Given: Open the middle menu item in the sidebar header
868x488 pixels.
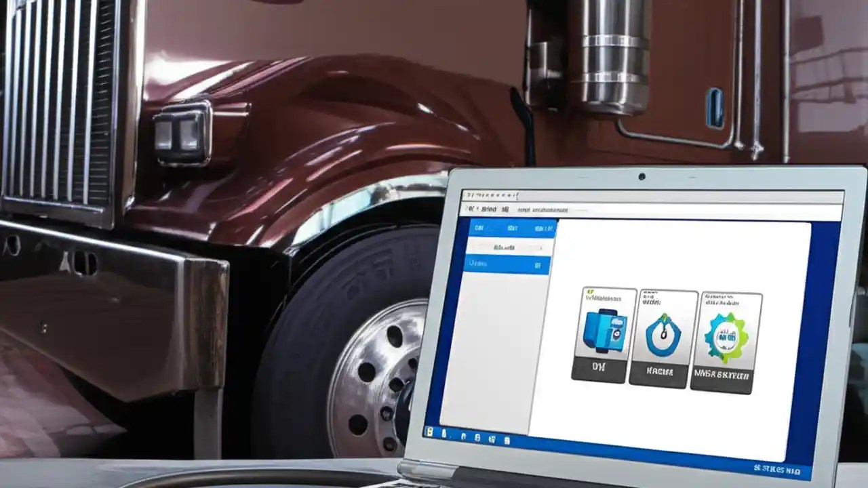Looking at the screenshot, I should [513, 228].
